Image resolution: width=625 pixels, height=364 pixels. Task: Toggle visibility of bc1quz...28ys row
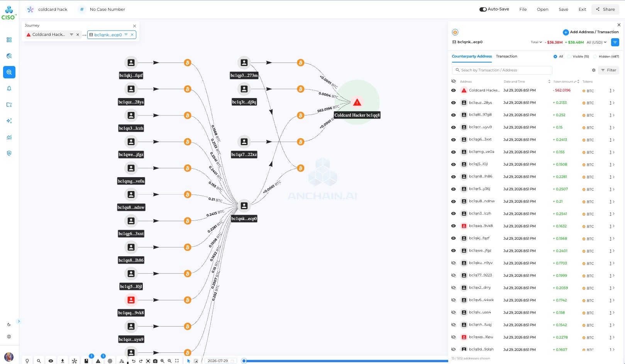click(x=454, y=103)
